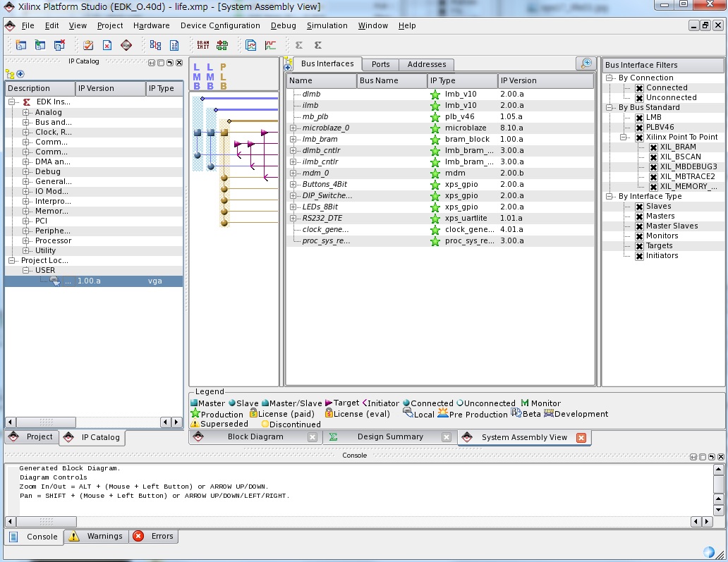
Task: Click the red-green simulation waveform toolbar icon
Action: coord(270,45)
